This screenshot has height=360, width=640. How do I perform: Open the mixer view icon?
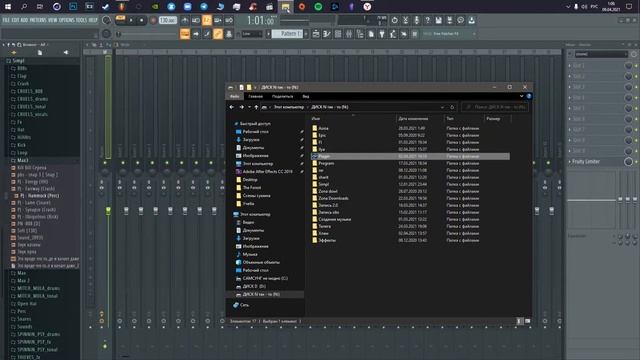point(349,34)
